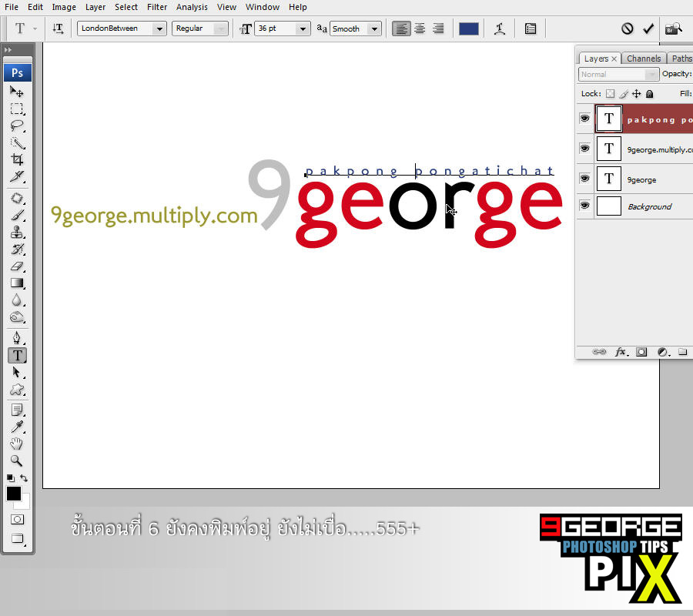Viewport: 693px width, 616px height.
Task: Select the Eyedropper tool
Action: (17, 427)
